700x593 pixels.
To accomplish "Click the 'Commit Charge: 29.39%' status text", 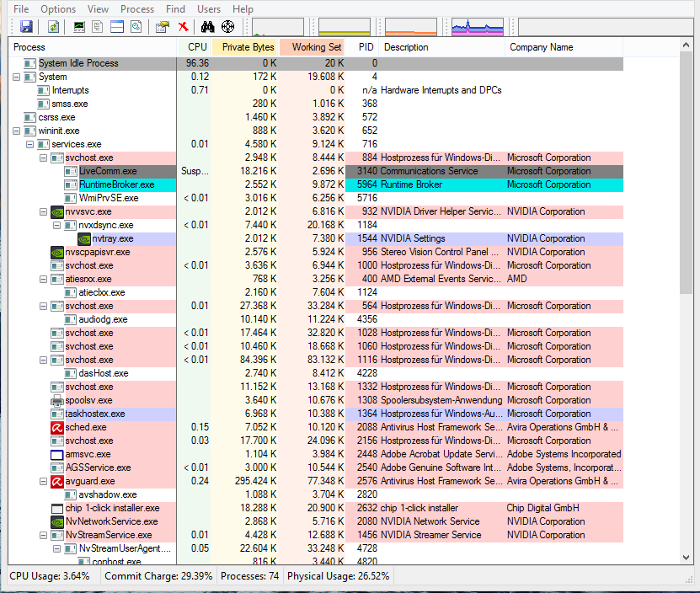I will click(x=158, y=576).
